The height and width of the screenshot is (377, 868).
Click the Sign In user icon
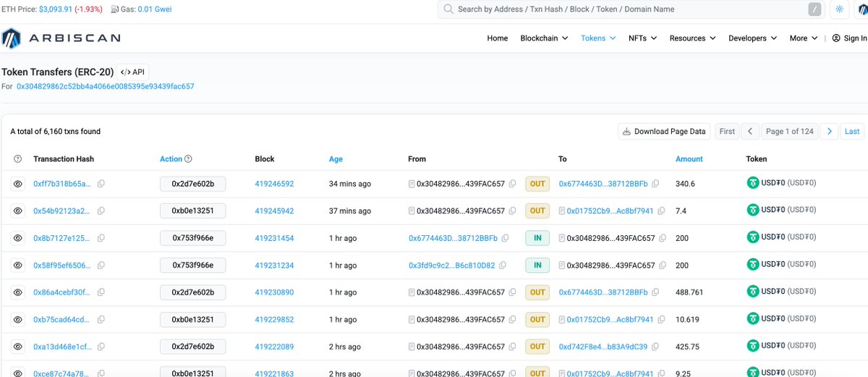pos(836,38)
